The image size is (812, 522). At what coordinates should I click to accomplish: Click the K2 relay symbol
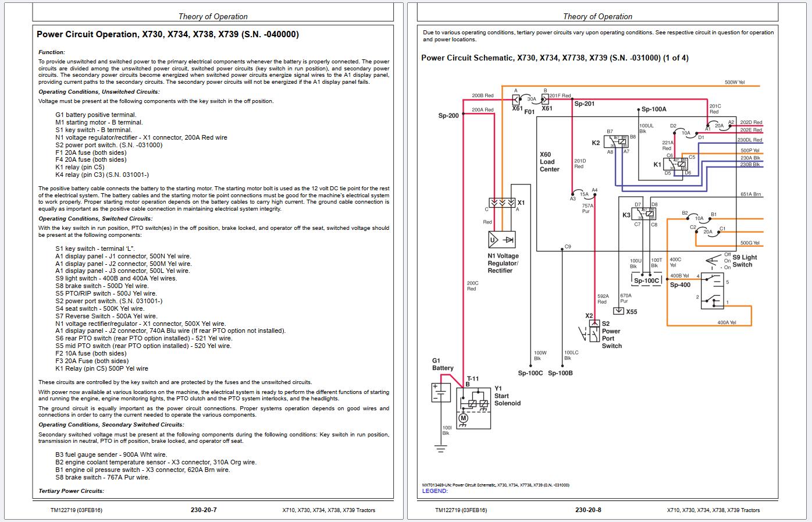click(x=617, y=143)
